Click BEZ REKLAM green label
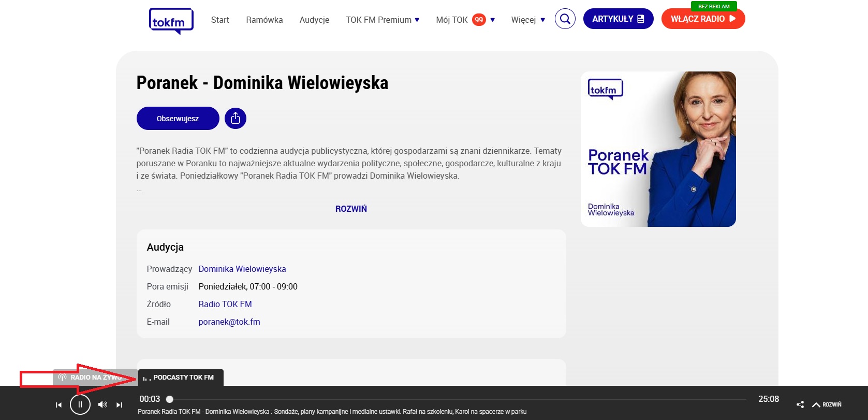Screen dimensions: 868x420 pyautogui.click(x=714, y=6)
